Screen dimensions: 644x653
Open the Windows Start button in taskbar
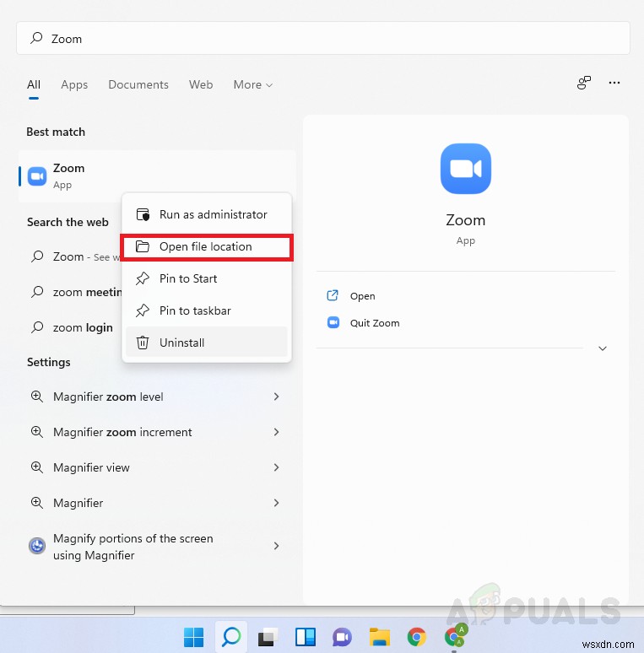coord(193,637)
